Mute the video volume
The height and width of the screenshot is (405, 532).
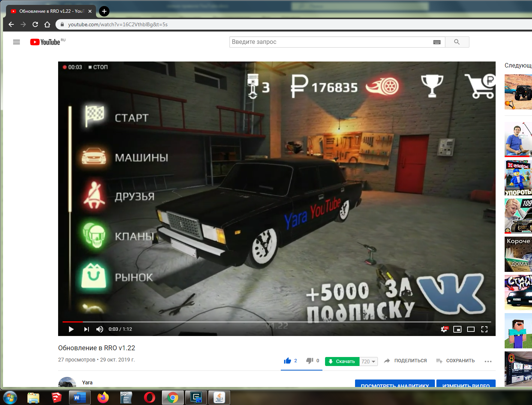pyautogui.click(x=100, y=329)
